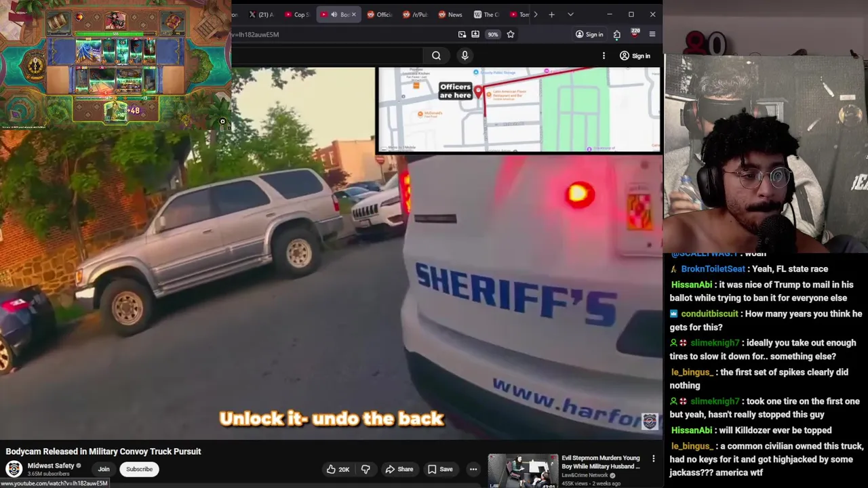Like the video showing 20K
The height and width of the screenshot is (488, 868).
click(x=338, y=469)
